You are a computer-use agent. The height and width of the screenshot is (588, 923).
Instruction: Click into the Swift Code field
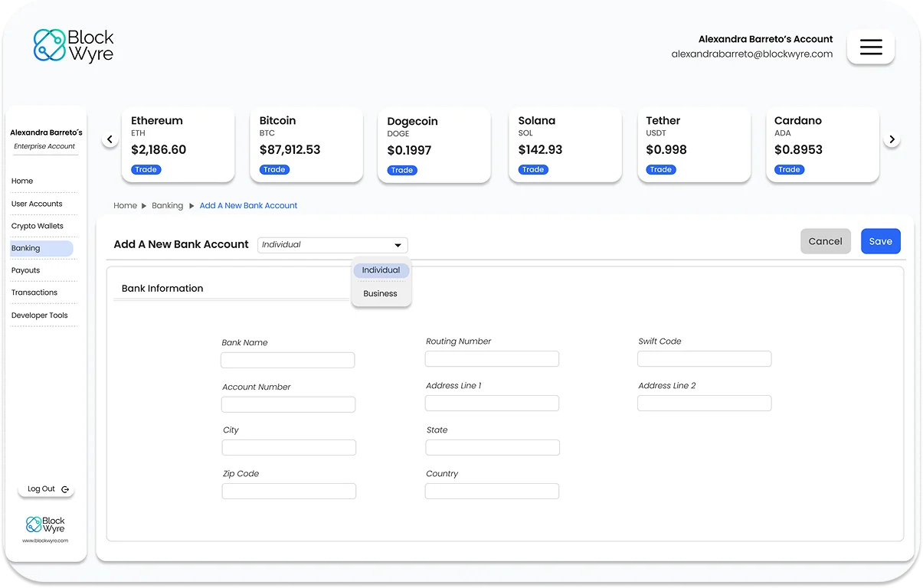click(x=704, y=359)
